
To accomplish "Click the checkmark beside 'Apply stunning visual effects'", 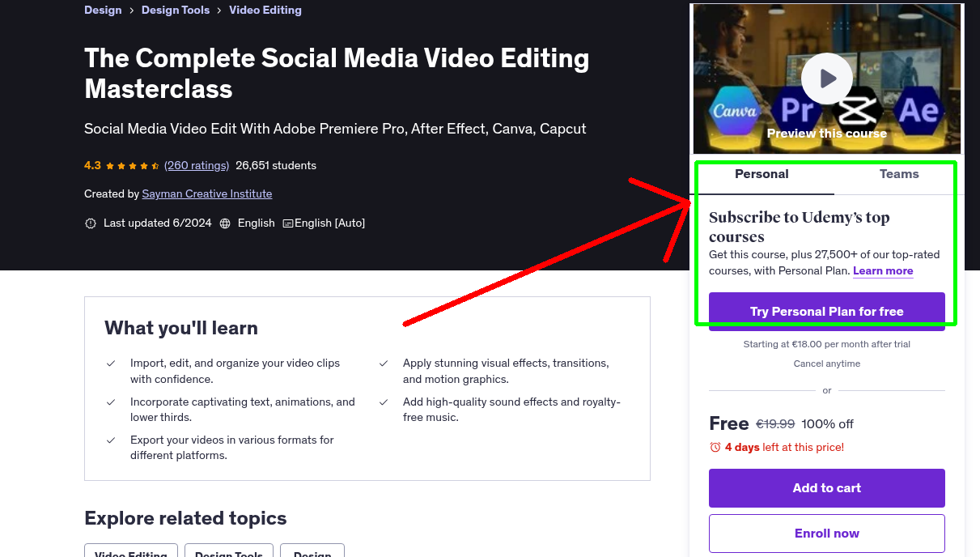I will coord(384,364).
